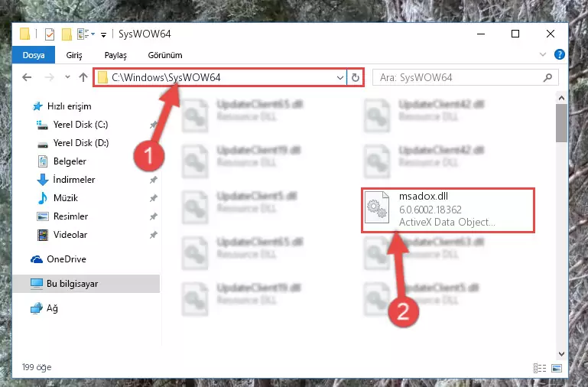Open İndirmeler in the sidebar
This screenshot has width=588, height=387.
66,180
